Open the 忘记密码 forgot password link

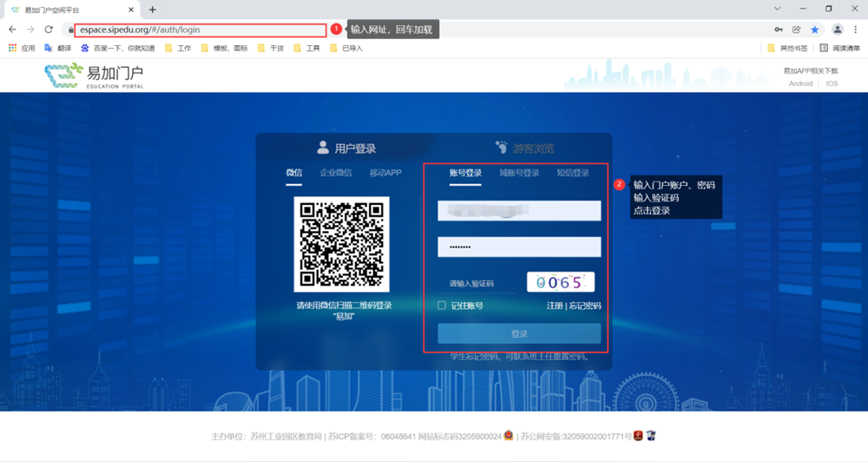pos(585,306)
